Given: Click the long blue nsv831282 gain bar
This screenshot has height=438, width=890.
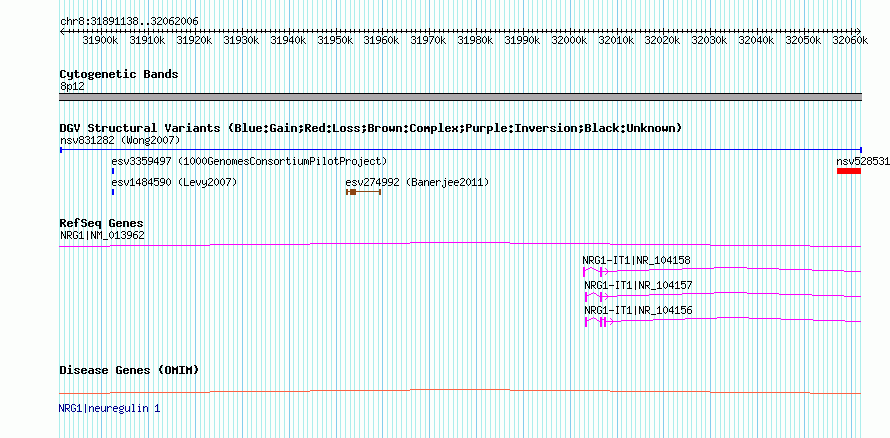Looking at the screenshot, I should pos(460,150).
